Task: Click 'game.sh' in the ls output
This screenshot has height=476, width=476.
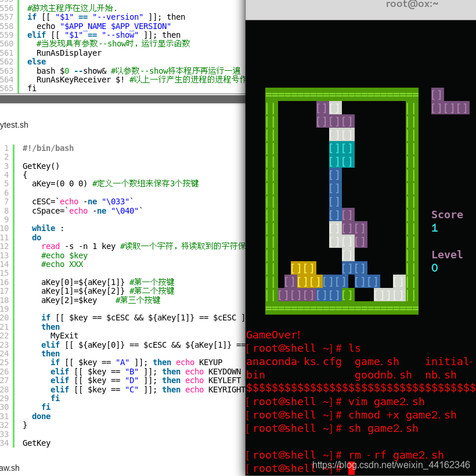Action: pyautogui.click(x=377, y=362)
